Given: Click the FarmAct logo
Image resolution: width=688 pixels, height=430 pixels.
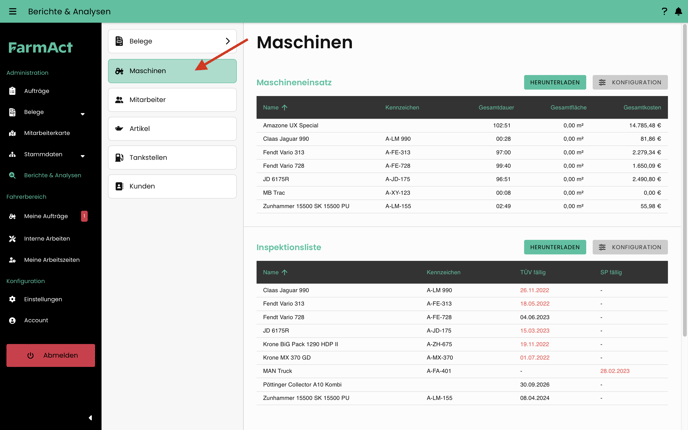Looking at the screenshot, I should pos(40,47).
